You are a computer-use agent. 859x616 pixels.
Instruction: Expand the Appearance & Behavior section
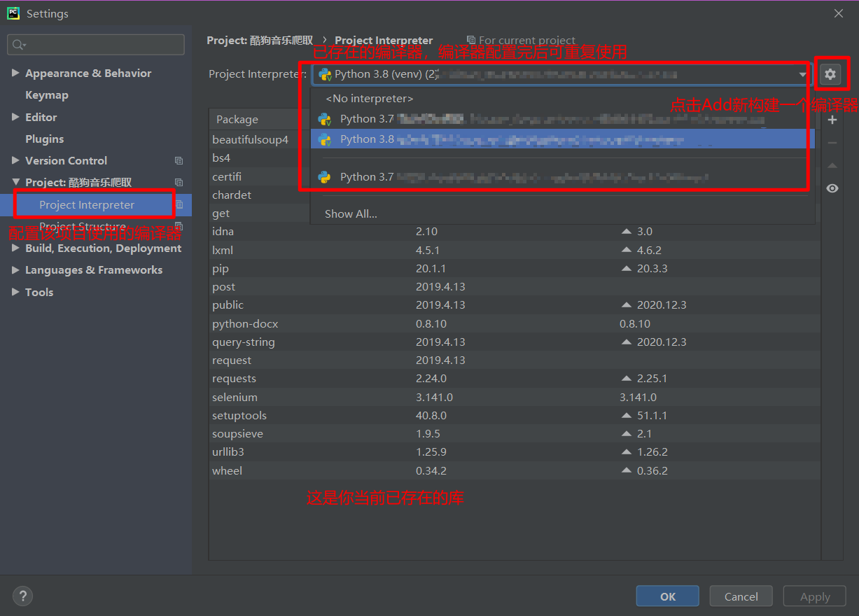tap(15, 73)
